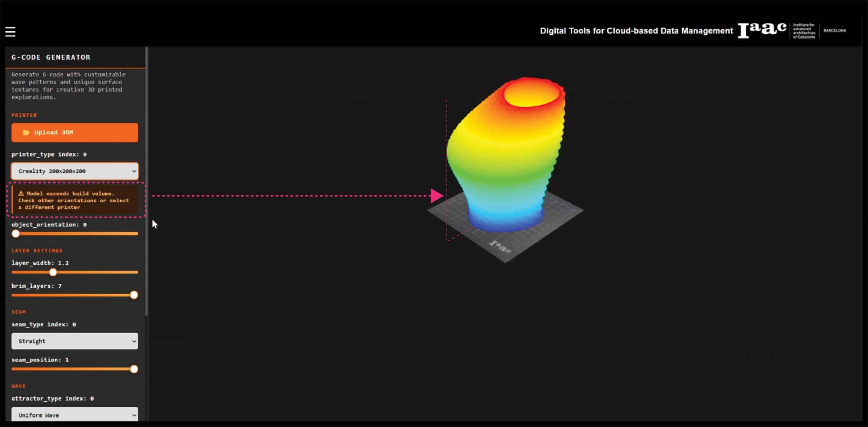Click the warning triangle icon

(x=21, y=193)
